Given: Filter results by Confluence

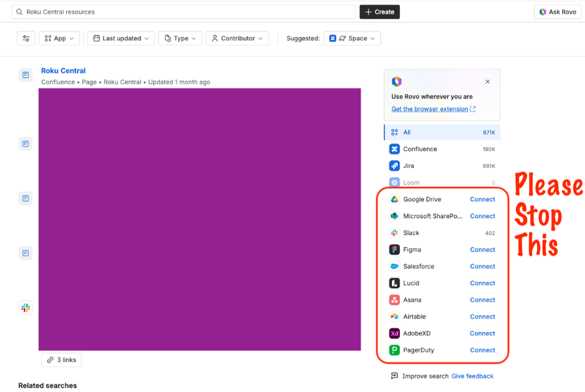Looking at the screenshot, I should click(442, 149).
